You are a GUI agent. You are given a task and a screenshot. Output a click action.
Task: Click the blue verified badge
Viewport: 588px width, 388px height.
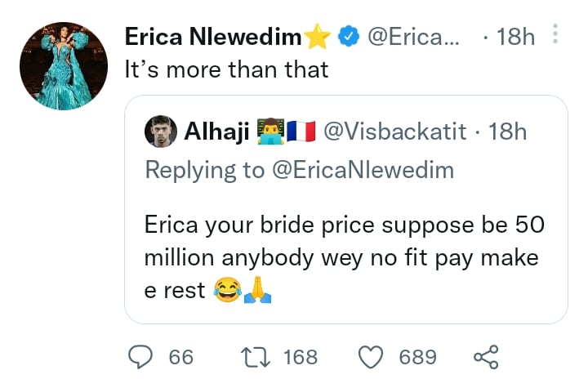[x=349, y=36]
